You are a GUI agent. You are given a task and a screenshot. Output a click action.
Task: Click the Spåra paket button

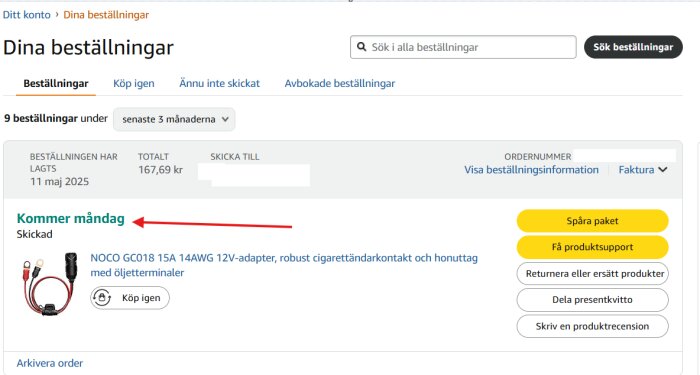[x=592, y=221]
